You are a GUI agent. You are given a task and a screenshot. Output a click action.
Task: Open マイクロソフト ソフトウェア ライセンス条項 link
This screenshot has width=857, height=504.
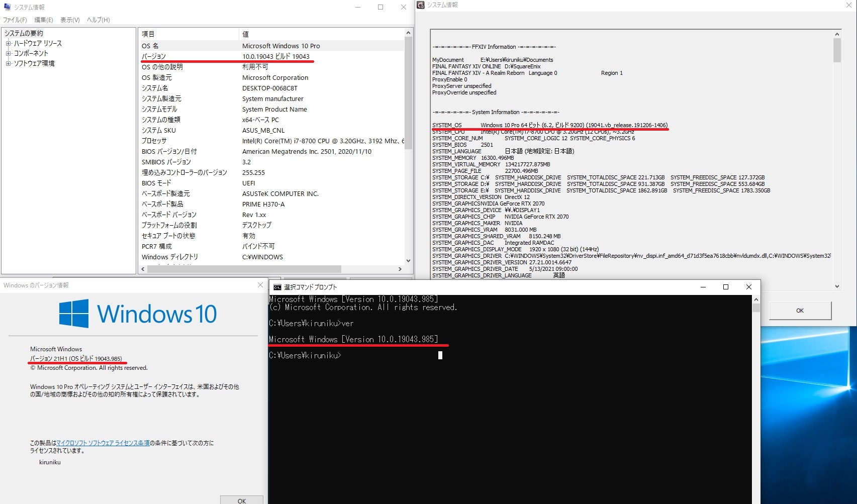coord(103,443)
